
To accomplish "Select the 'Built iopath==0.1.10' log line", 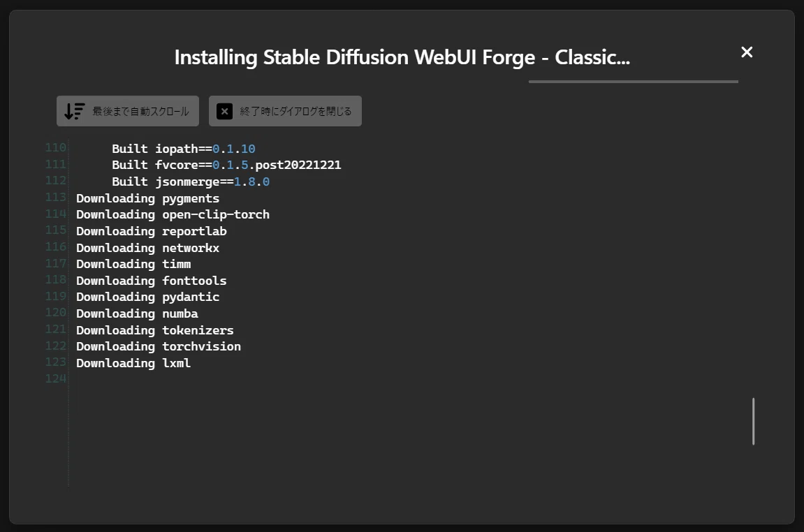I will [184, 149].
